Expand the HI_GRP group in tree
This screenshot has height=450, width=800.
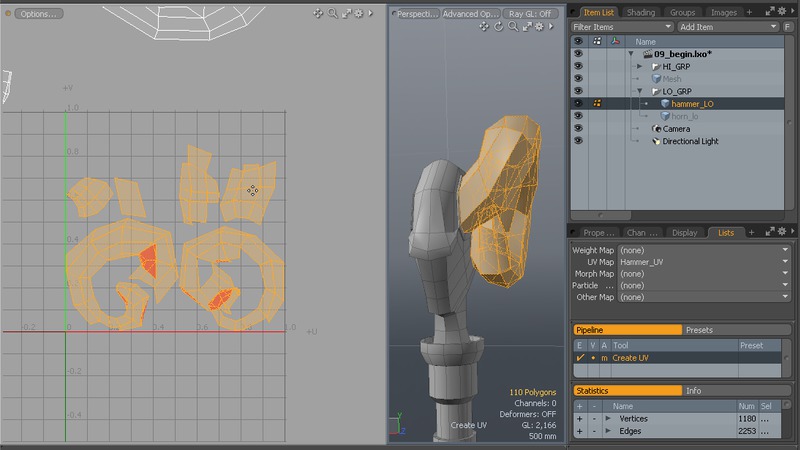(640, 66)
